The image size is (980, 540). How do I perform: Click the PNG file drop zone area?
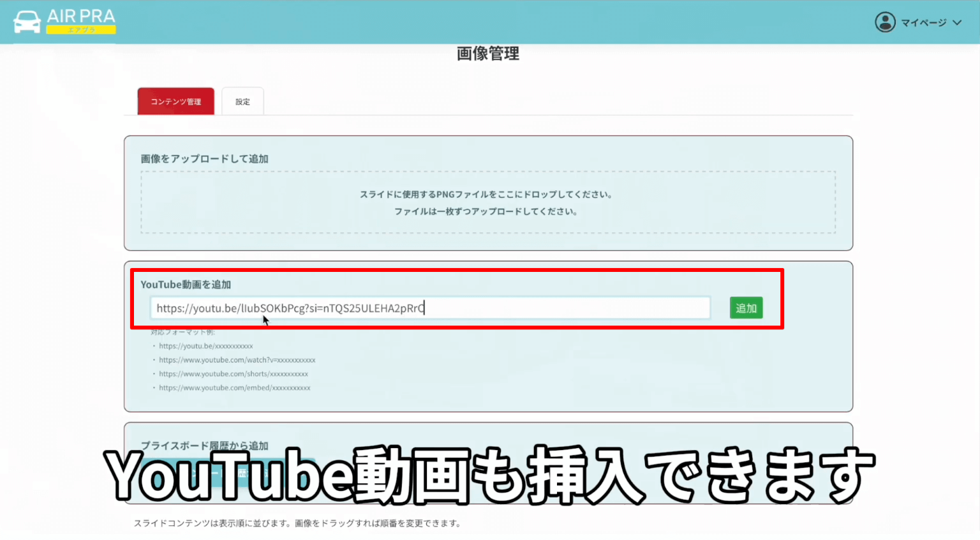488,203
